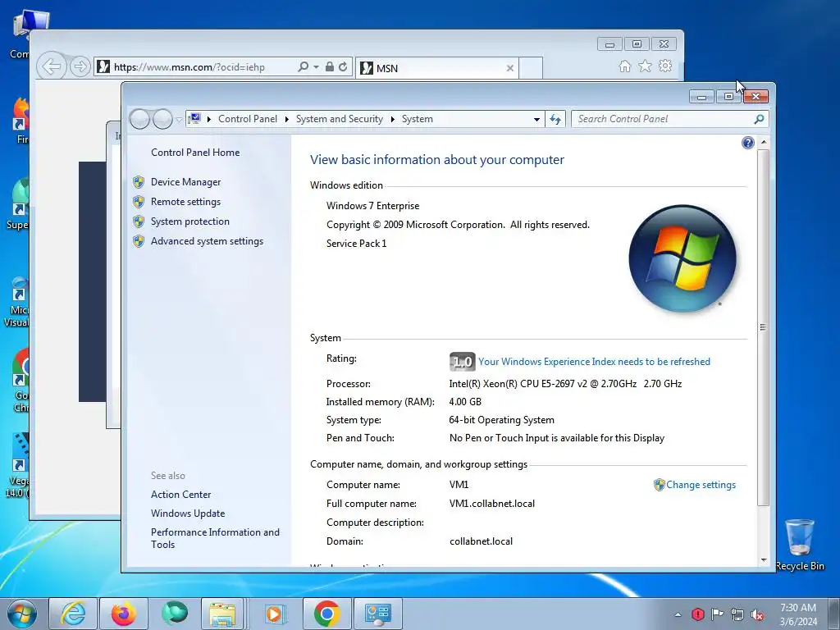Open a new tab in Internet Explorer

531,68
